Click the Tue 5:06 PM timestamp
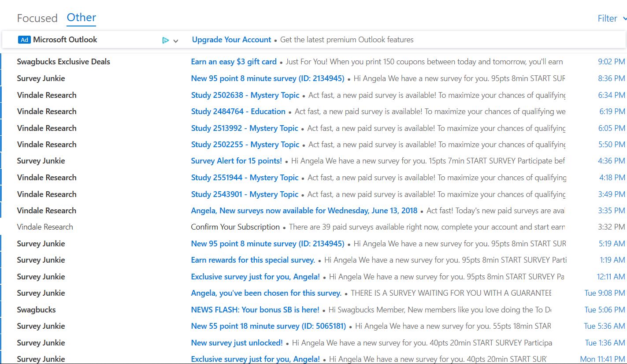 (605, 310)
